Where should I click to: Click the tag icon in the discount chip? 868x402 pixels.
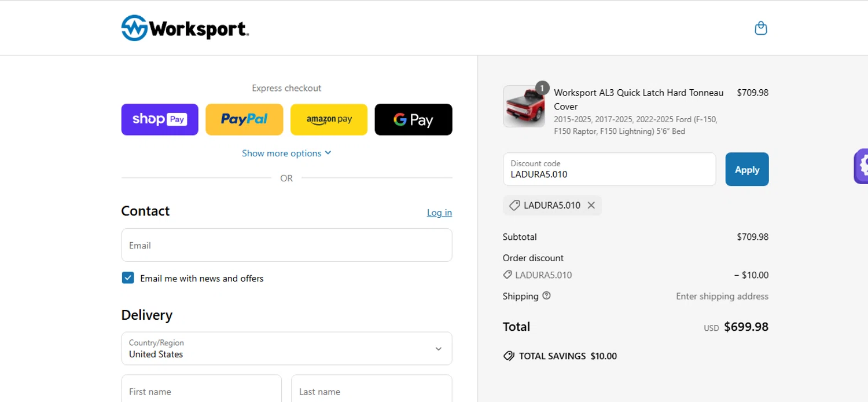click(x=514, y=205)
